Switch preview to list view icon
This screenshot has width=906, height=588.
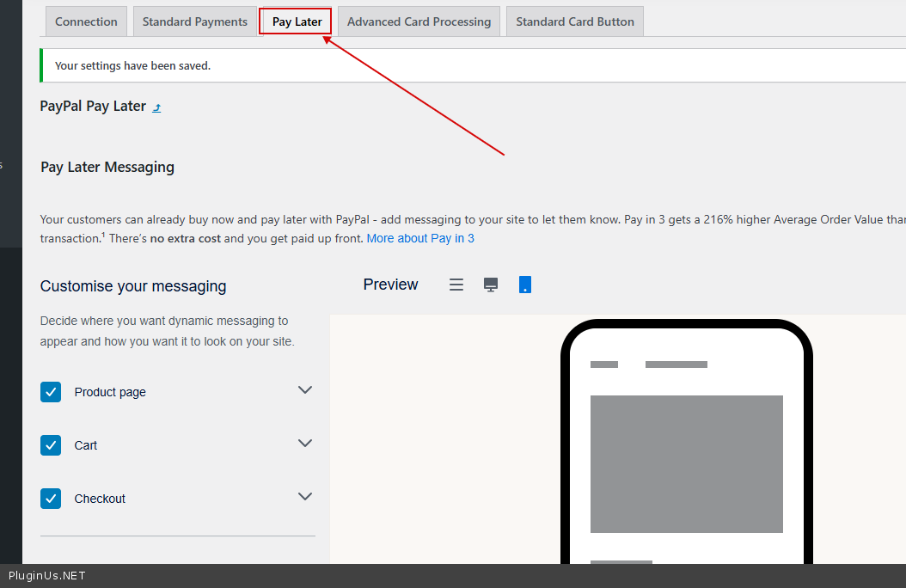point(456,285)
